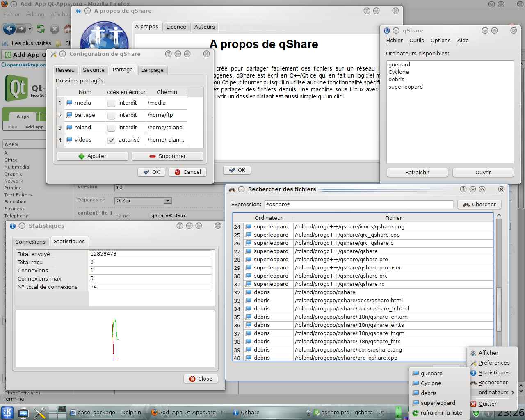Screen dimensions: 525x420
Task: Click help icon in Statistiques window titlebar
Action: (x=180, y=226)
